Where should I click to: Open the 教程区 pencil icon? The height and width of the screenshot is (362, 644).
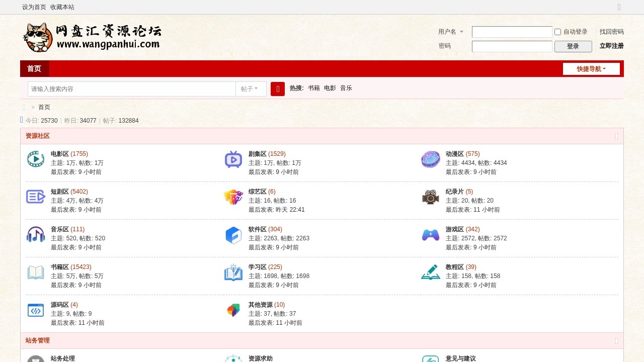click(431, 273)
